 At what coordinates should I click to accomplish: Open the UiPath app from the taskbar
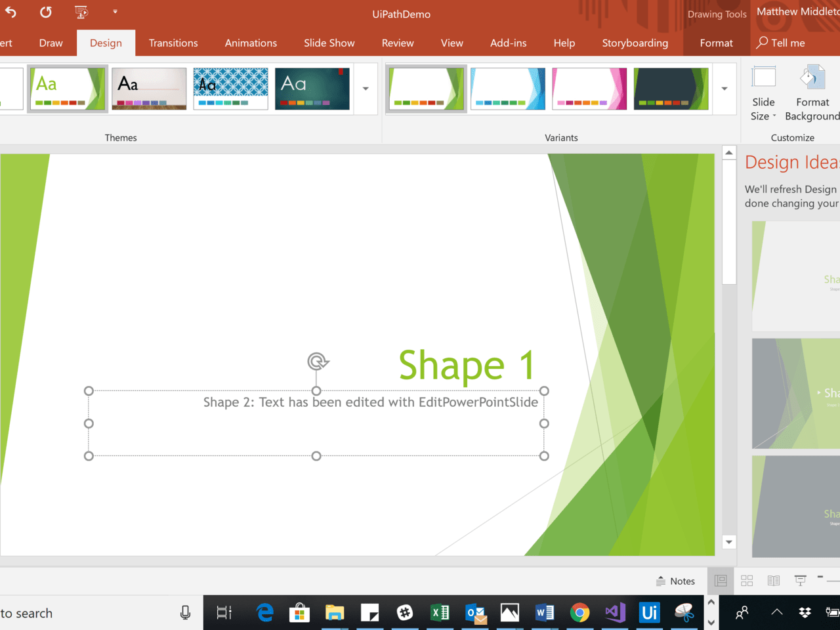click(649, 612)
